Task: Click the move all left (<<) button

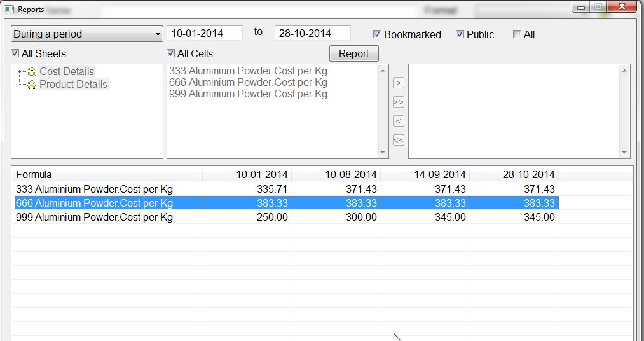Action: coord(399,140)
